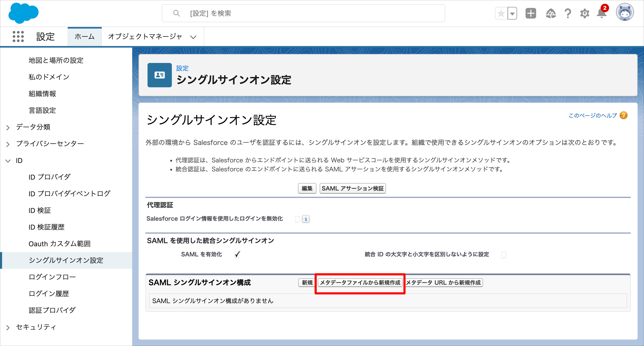Viewport: 644px width, 346px height.
Task: Click the メタデータファイルから新規作成 button
Action: coord(360,283)
